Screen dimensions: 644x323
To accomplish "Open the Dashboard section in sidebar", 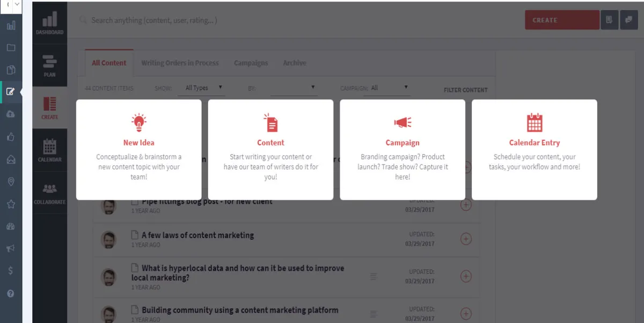I will (x=49, y=23).
